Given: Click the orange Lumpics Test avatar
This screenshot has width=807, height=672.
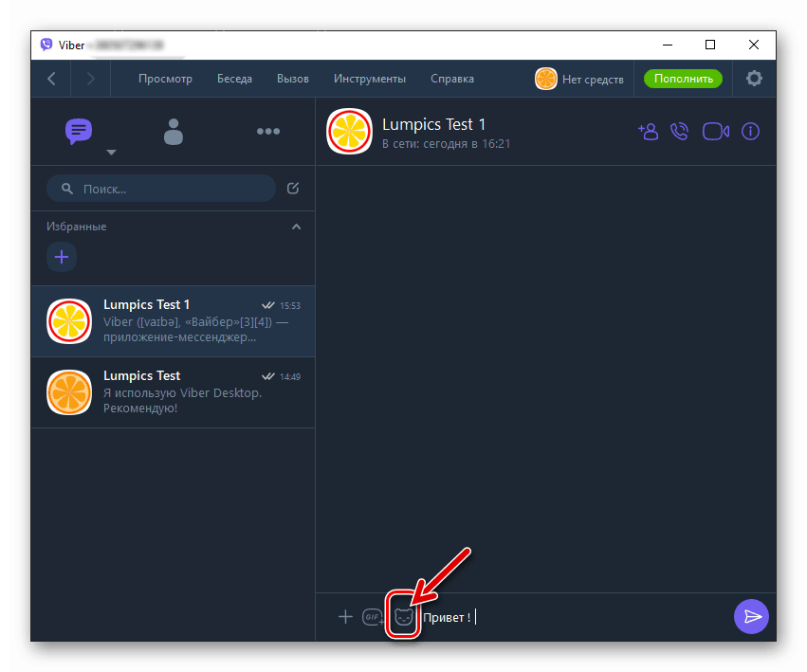Looking at the screenshot, I should click(69, 392).
